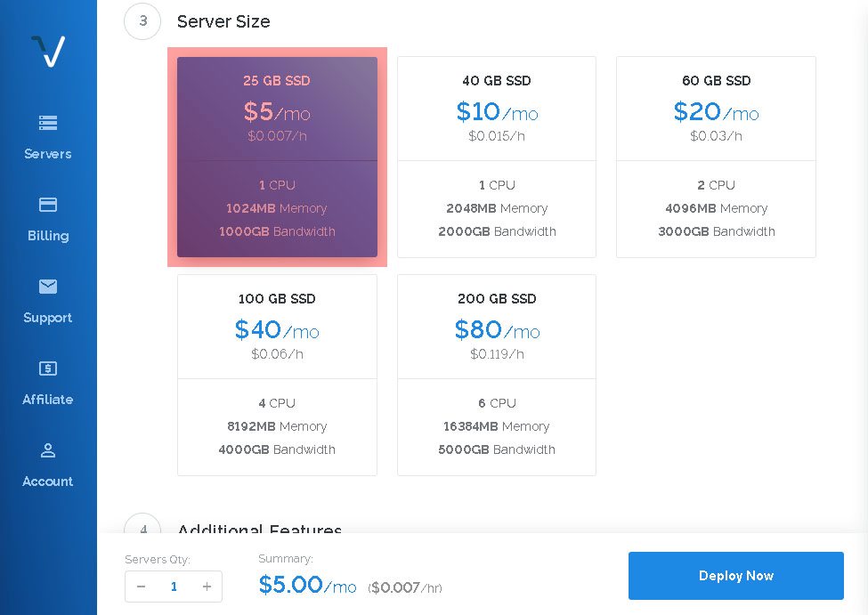Choose the 200 GB SSD $80/mo plan

[497, 375]
